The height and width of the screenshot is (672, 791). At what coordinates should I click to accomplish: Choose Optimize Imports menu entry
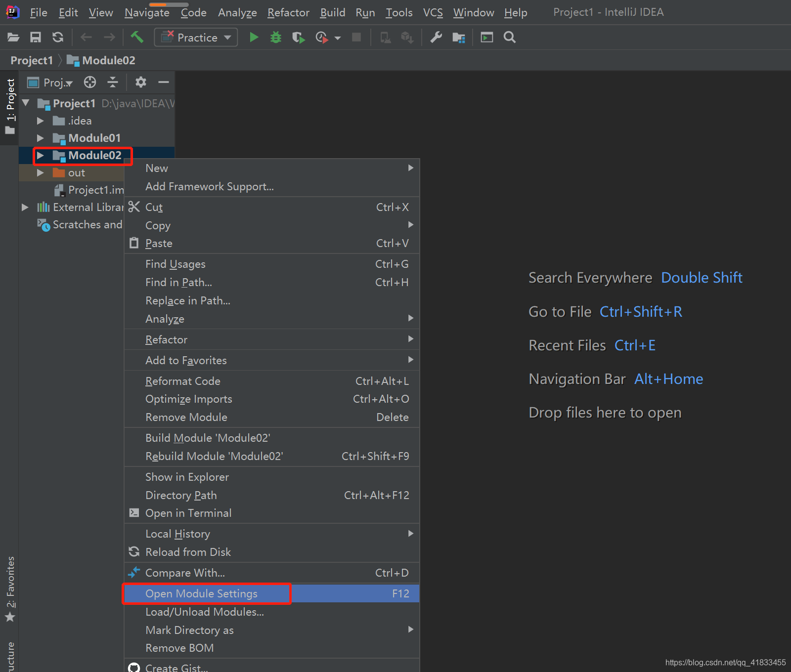(271, 399)
